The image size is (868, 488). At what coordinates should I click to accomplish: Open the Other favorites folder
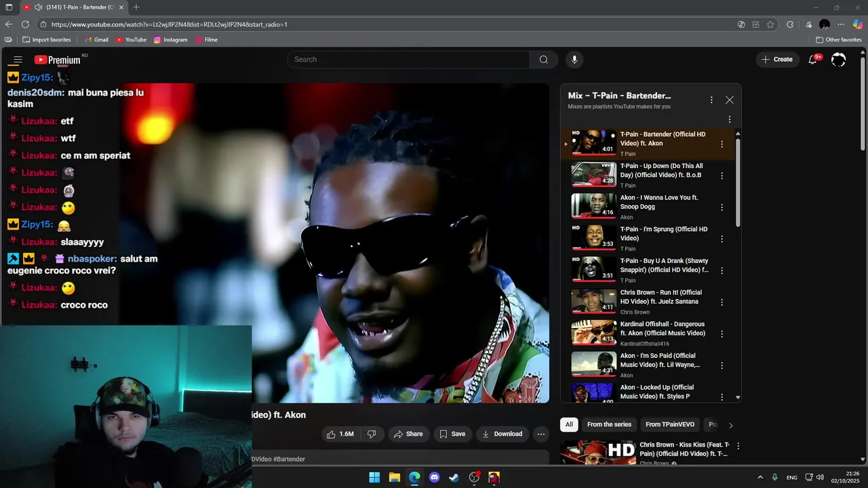pyautogui.click(x=839, y=40)
